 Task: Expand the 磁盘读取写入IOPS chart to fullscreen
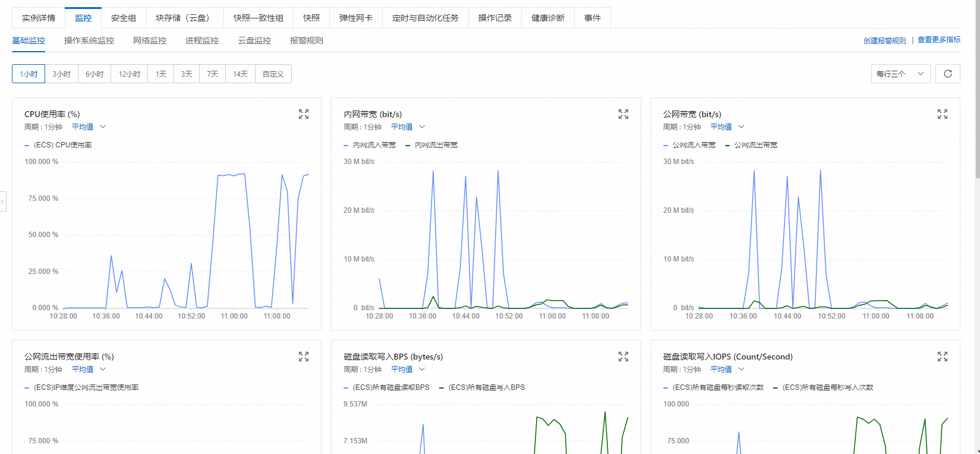pyautogui.click(x=943, y=357)
